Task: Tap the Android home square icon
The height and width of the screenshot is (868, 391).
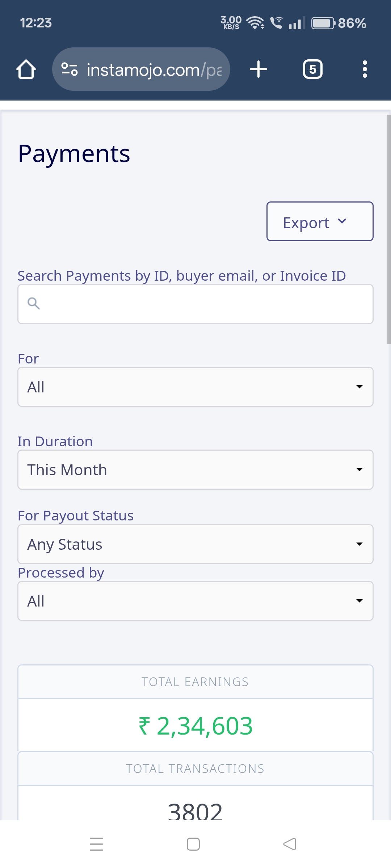Action: 193,844
